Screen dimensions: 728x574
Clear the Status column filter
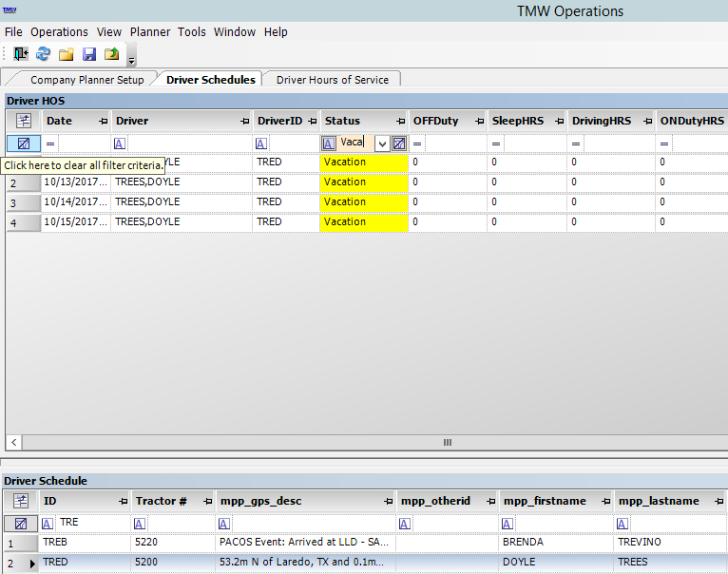tap(399, 143)
